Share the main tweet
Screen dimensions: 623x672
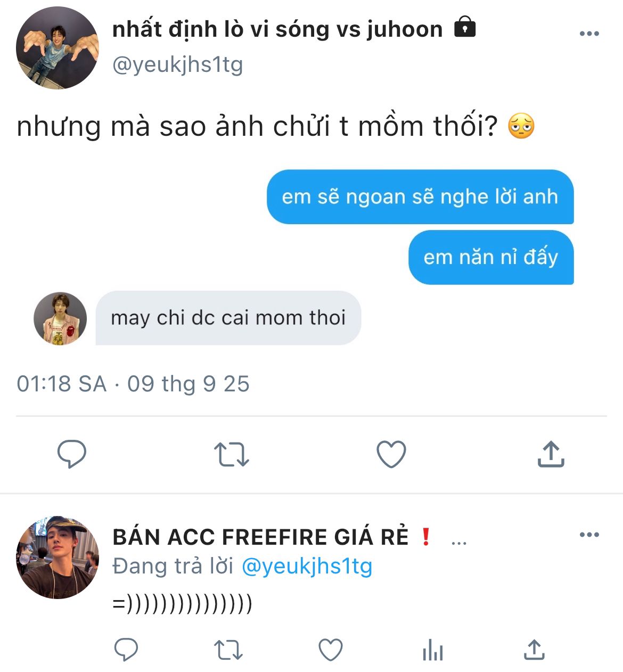pos(551,454)
